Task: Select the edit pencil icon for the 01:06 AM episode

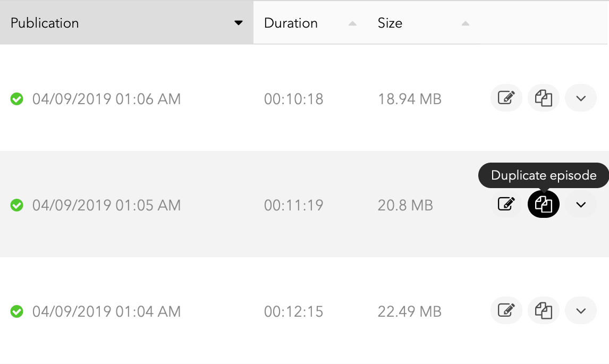Action: [x=506, y=98]
